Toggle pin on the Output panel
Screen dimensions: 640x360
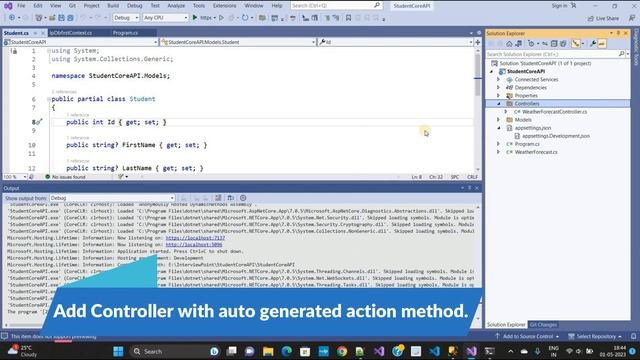pyautogui.click(x=469, y=188)
